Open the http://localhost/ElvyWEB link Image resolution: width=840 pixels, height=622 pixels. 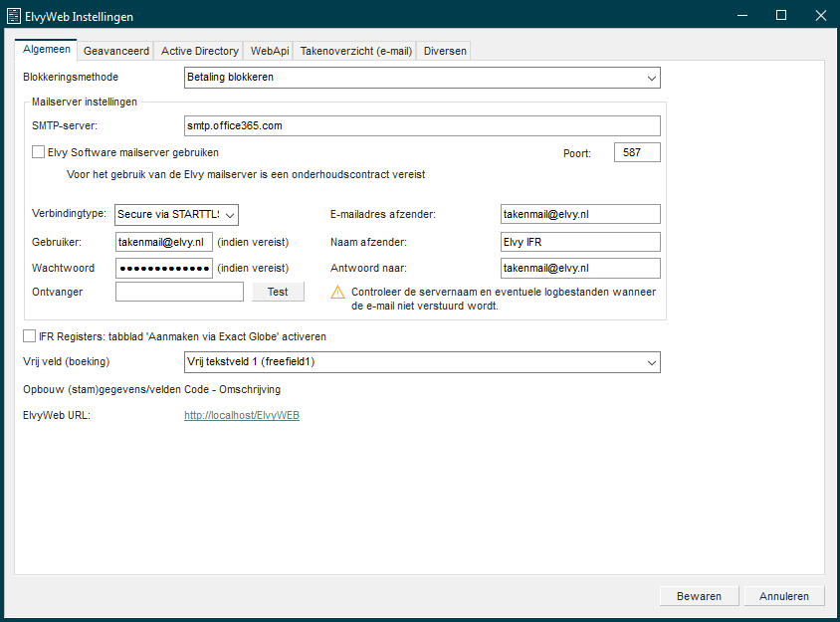click(x=242, y=415)
